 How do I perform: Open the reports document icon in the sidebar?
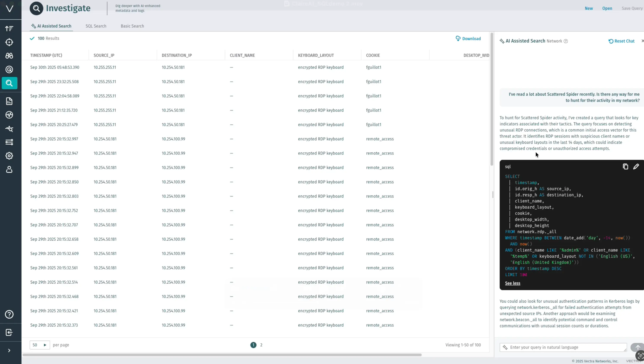9,101
